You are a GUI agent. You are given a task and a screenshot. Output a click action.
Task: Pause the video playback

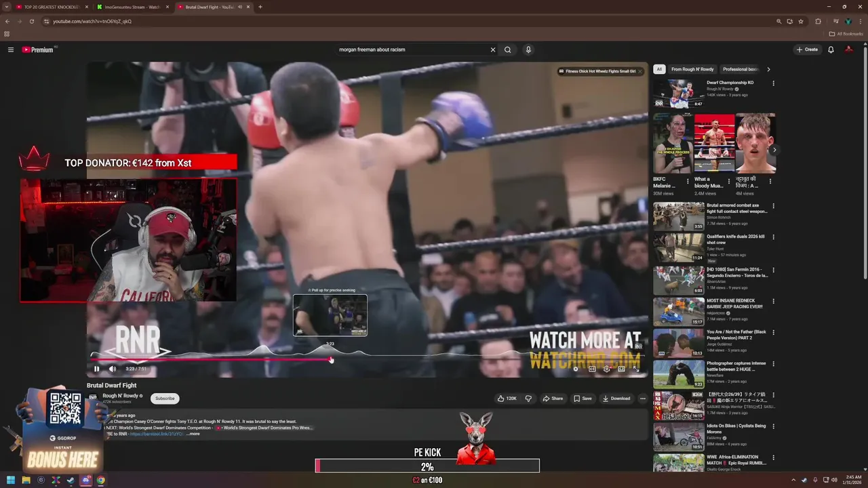click(96, 369)
